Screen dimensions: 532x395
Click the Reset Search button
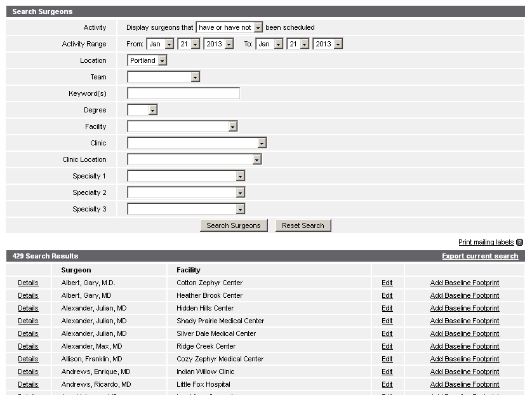pos(303,225)
